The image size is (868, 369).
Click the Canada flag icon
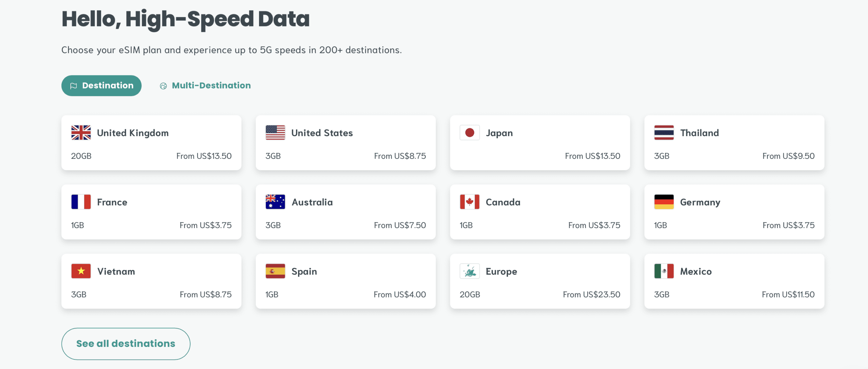click(x=470, y=202)
